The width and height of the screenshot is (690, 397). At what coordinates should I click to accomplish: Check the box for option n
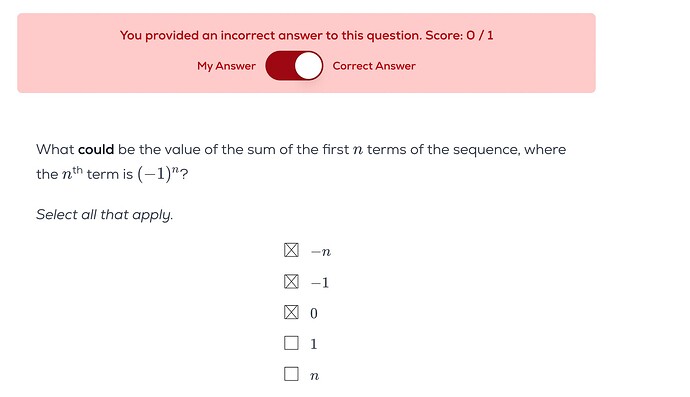(291, 374)
